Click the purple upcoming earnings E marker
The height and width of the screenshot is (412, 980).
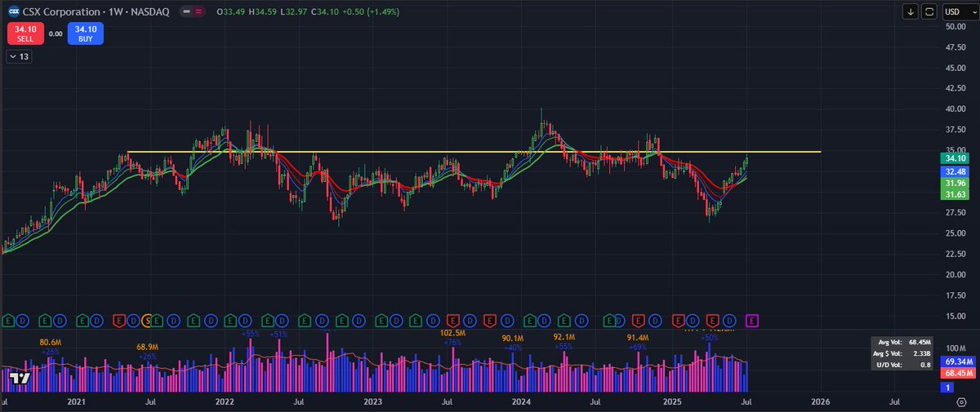click(x=752, y=320)
